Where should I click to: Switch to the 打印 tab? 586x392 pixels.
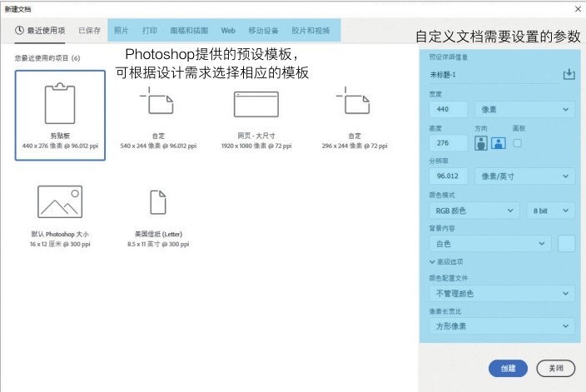click(150, 30)
